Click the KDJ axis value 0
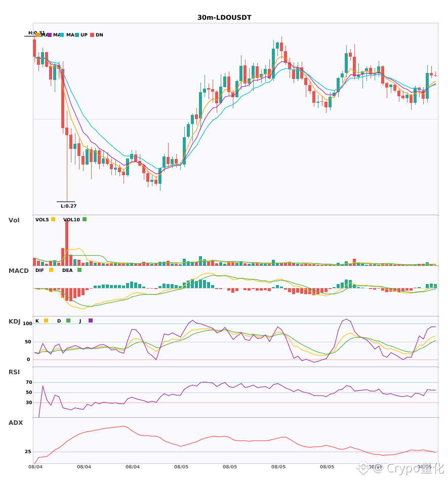The image size is (448, 481). click(x=28, y=359)
